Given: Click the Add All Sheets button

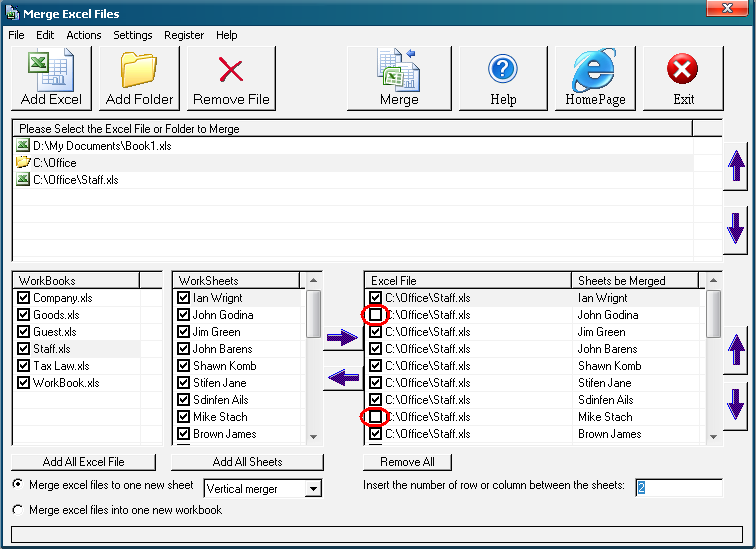Looking at the screenshot, I should coord(247,462).
